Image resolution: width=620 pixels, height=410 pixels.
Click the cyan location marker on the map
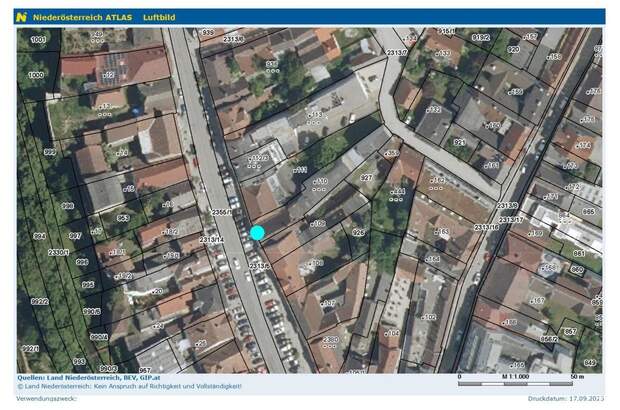click(x=257, y=233)
